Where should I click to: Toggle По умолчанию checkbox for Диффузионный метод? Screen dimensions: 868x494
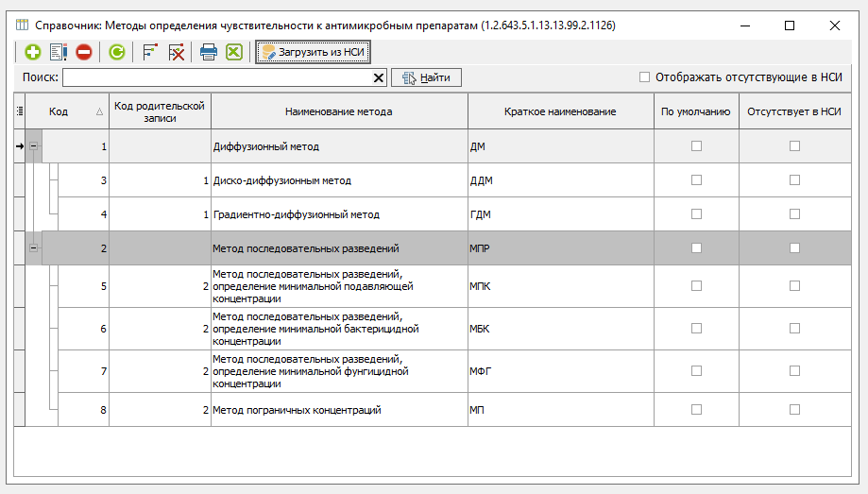tap(696, 146)
